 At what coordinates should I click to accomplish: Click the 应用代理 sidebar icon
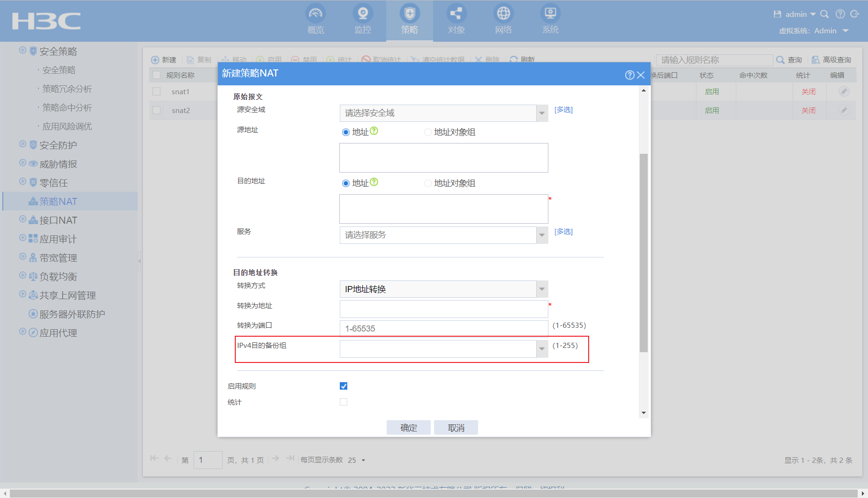[33, 332]
